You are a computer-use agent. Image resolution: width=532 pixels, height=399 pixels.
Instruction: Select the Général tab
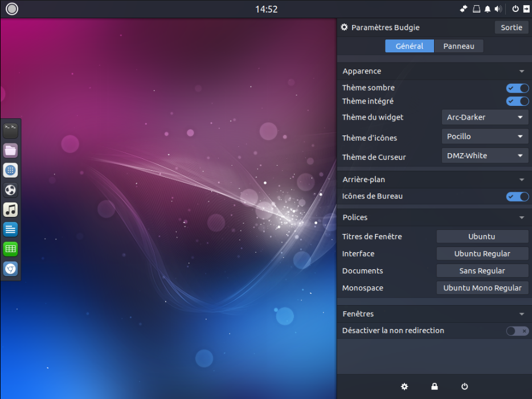pyautogui.click(x=409, y=46)
